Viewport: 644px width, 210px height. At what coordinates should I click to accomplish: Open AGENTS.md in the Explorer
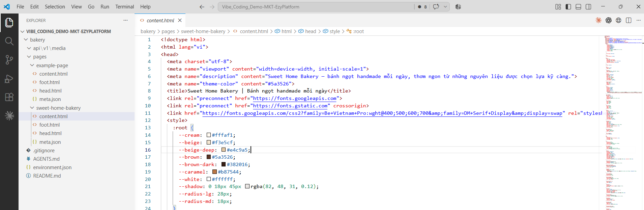pyautogui.click(x=46, y=159)
